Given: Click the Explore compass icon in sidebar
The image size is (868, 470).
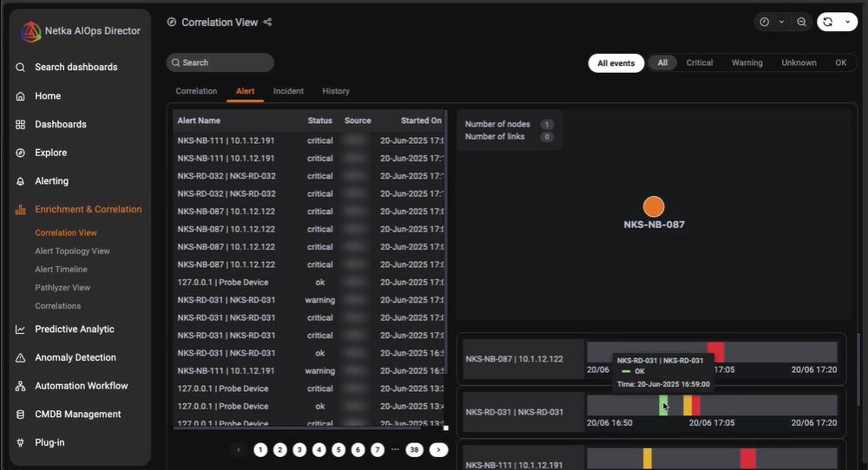Looking at the screenshot, I should pos(21,153).
